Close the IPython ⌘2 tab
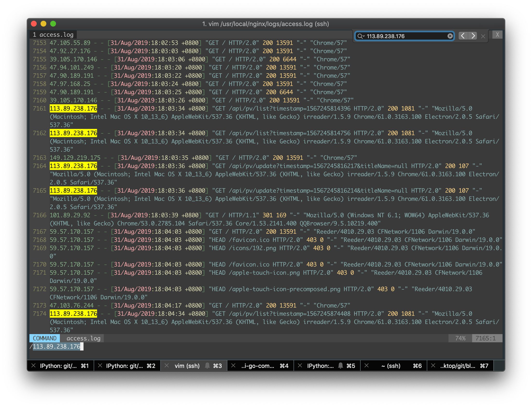The image size is (532, 407). pos(100,365)
